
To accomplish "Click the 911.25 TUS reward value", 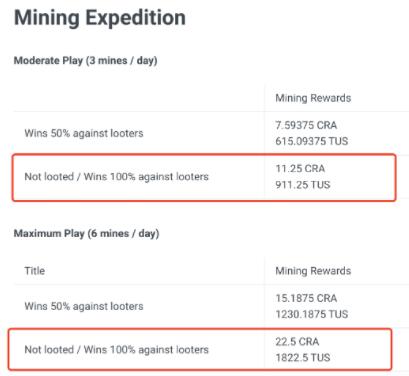I will pyautogui.click(x=303, y=185).
